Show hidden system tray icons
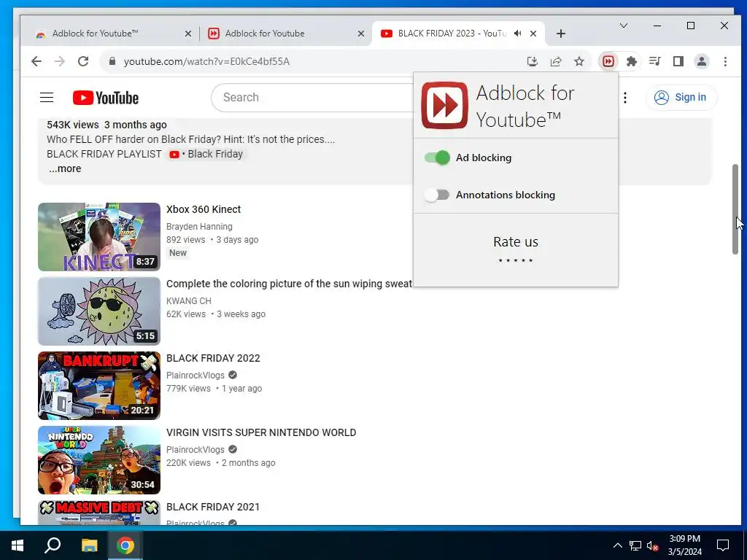This screenshot has height=560, width=747. point(617,545)
